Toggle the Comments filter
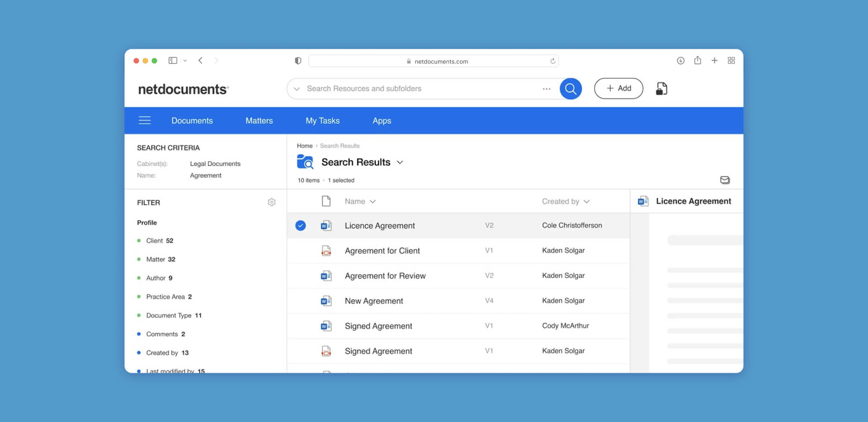Viewport: 868px width, 422px height. pyautogui.click(x=161, y=334)
